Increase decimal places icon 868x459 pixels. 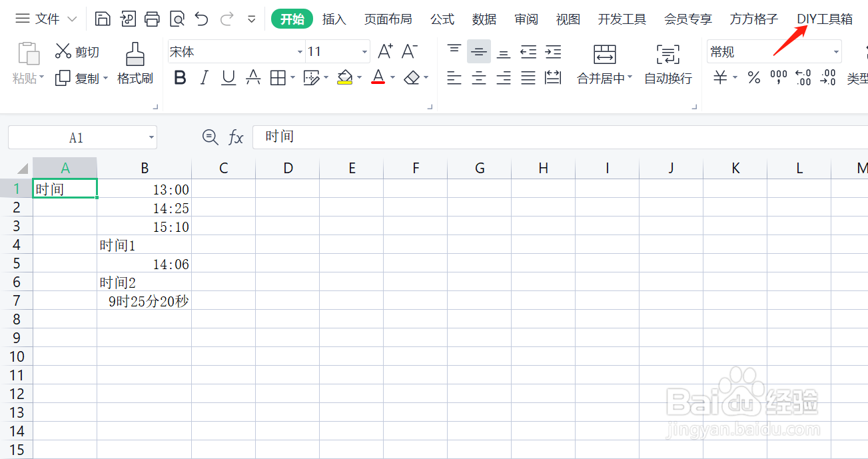803,77
